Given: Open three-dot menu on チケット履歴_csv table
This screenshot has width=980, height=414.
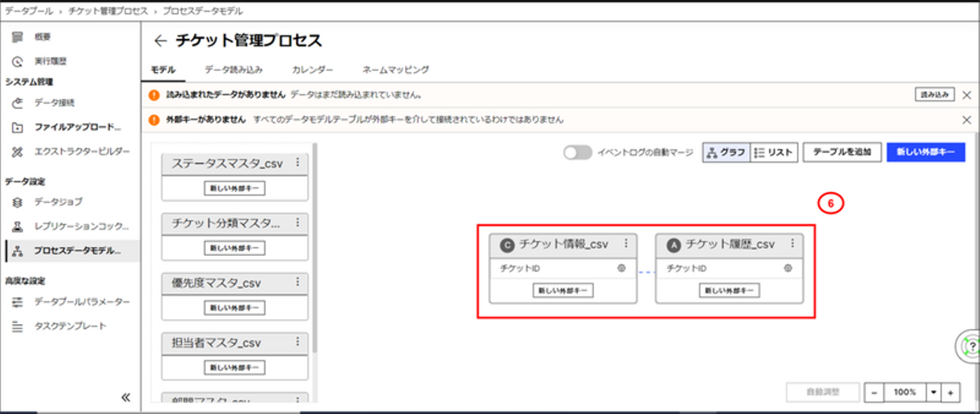Looking at the screenshot, I should pos(792,243).
